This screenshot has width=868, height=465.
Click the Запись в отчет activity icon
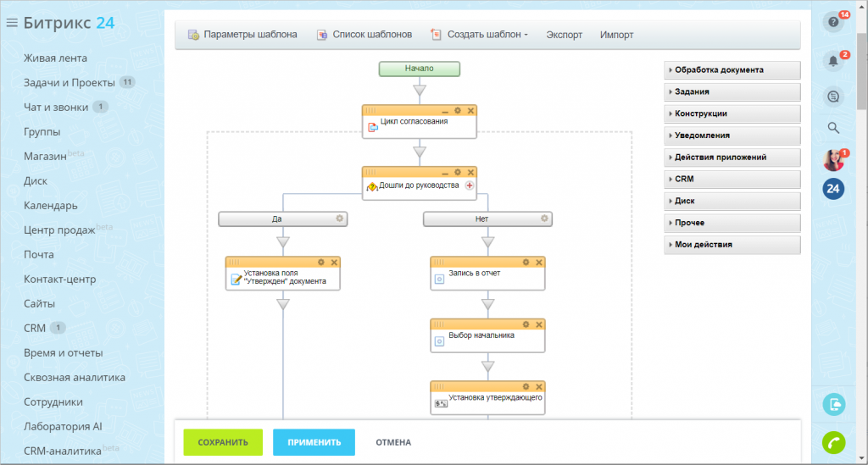point(440,280)
